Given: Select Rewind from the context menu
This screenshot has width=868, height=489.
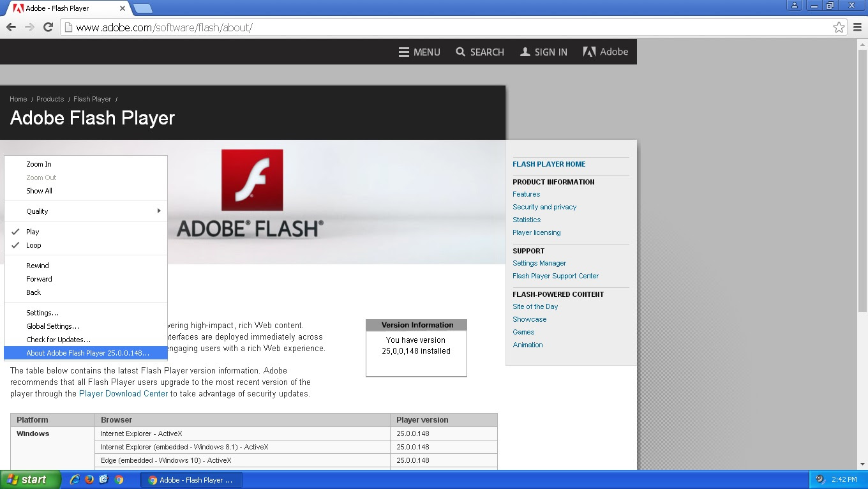Looking at the screenshot, I should (86, 266).
